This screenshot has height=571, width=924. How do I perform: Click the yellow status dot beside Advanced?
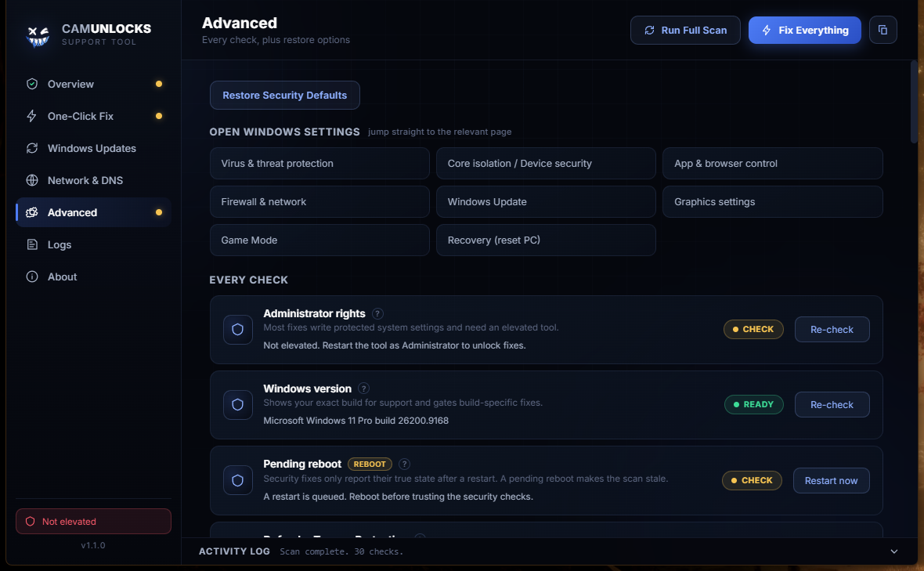[158, 212]
